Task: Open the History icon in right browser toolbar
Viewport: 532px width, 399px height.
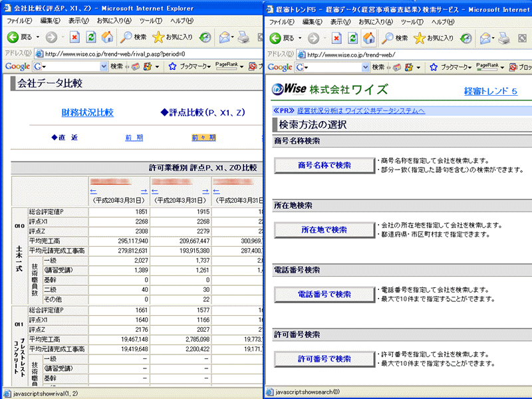Action: point(466,37)
